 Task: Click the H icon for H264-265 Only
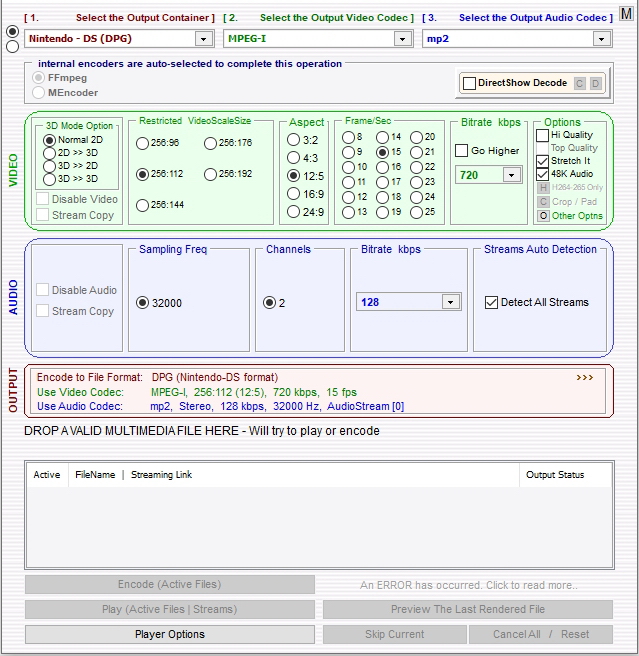[543, 187]
